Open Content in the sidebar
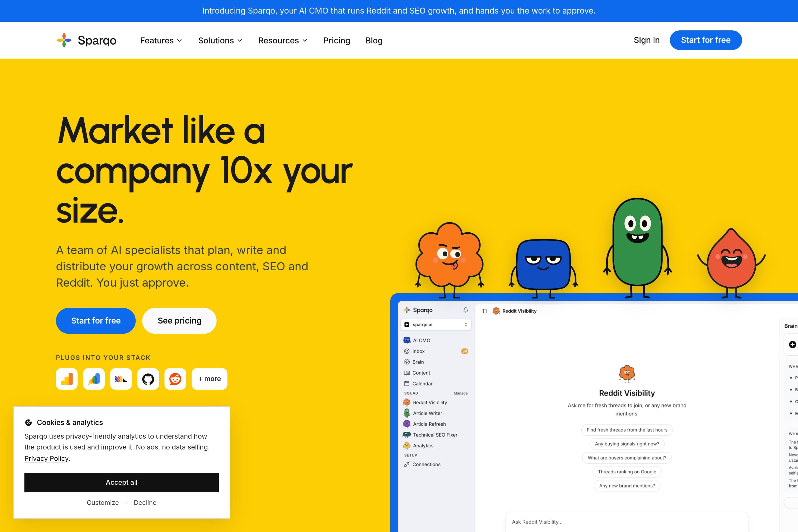The height and width of the screenshot is (532, 798). click(436, 373)
